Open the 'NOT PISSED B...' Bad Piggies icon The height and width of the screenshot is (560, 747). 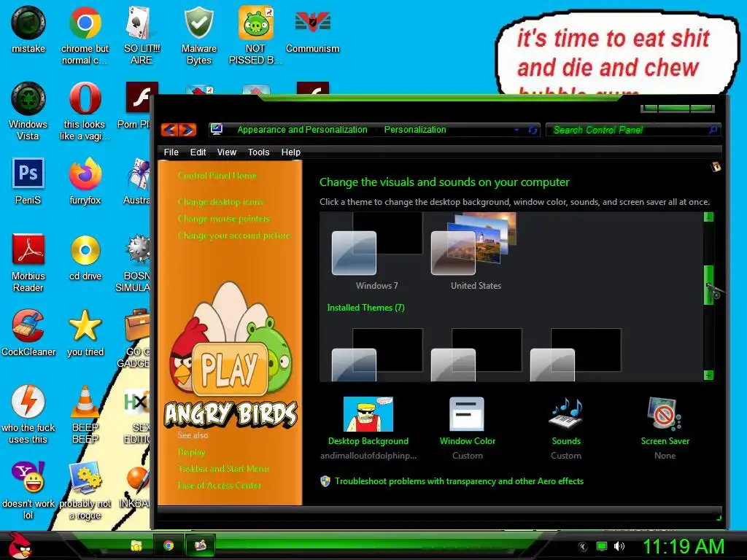pos(255,35)
